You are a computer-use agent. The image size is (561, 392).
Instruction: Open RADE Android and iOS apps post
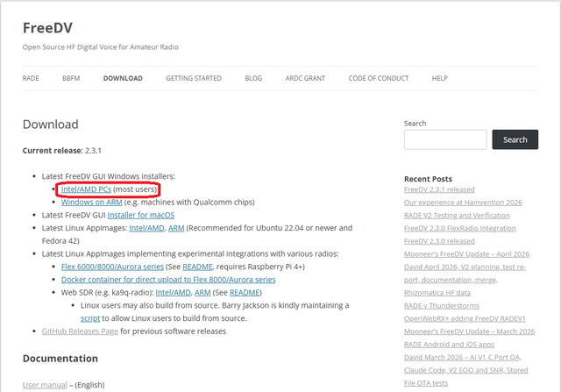point(449,344)
